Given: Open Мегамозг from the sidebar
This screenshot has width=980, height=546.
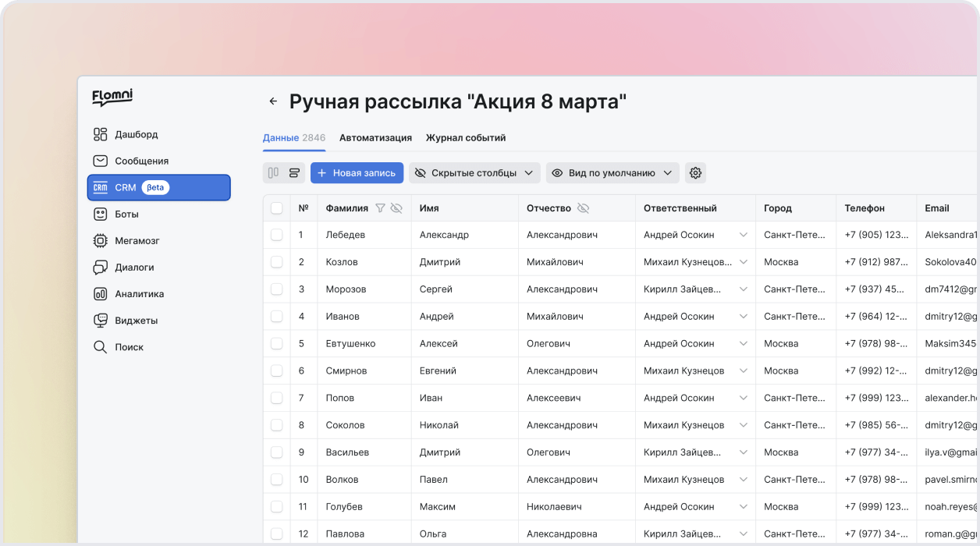Looking at the screenshot, I should 137,241.
